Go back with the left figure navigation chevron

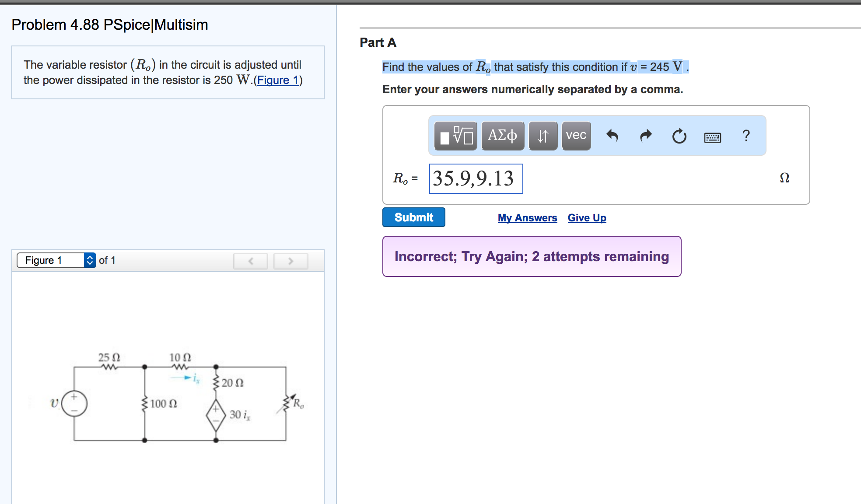point(251,261)
